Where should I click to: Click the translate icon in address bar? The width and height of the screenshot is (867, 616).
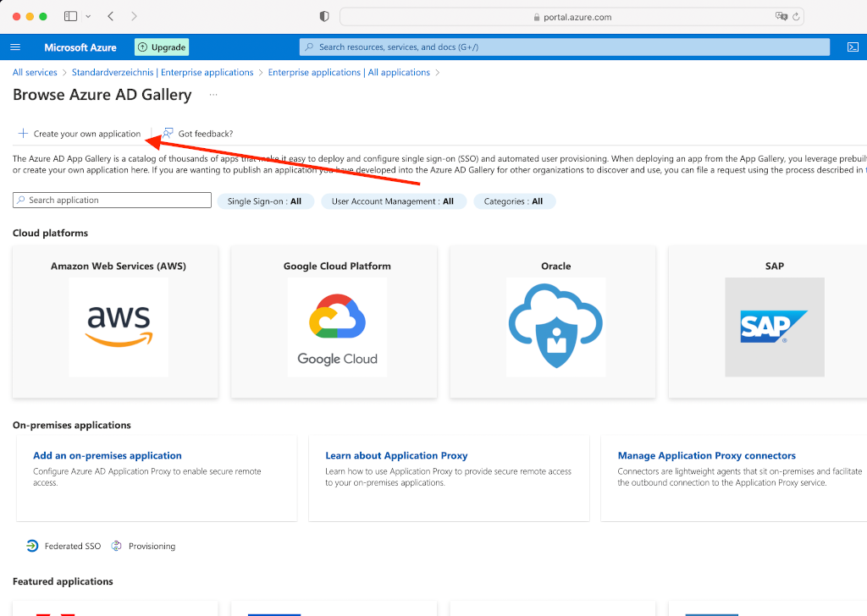781,17
